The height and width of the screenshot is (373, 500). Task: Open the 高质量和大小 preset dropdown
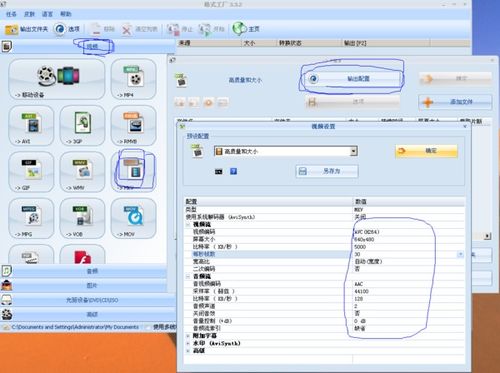click(x=354, y=151)
